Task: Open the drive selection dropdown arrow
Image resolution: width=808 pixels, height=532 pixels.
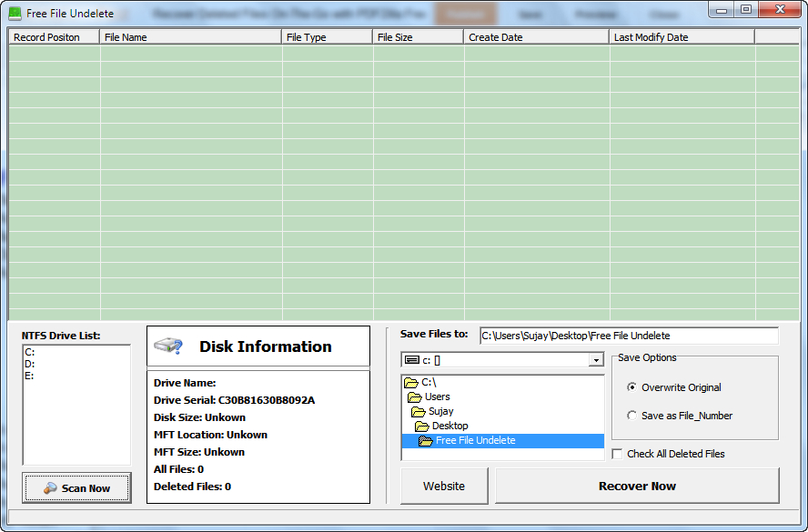Action: pos(596,360)
